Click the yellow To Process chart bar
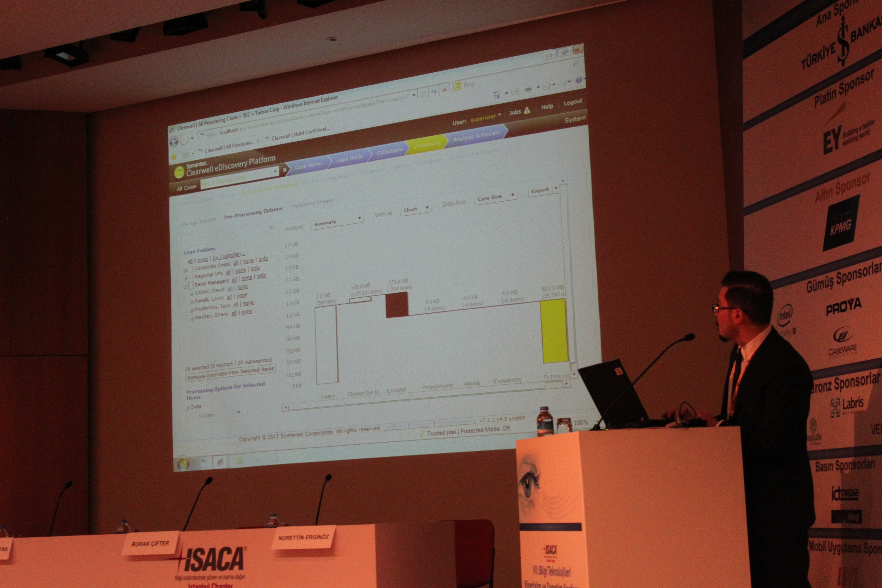 click(554, 331)
